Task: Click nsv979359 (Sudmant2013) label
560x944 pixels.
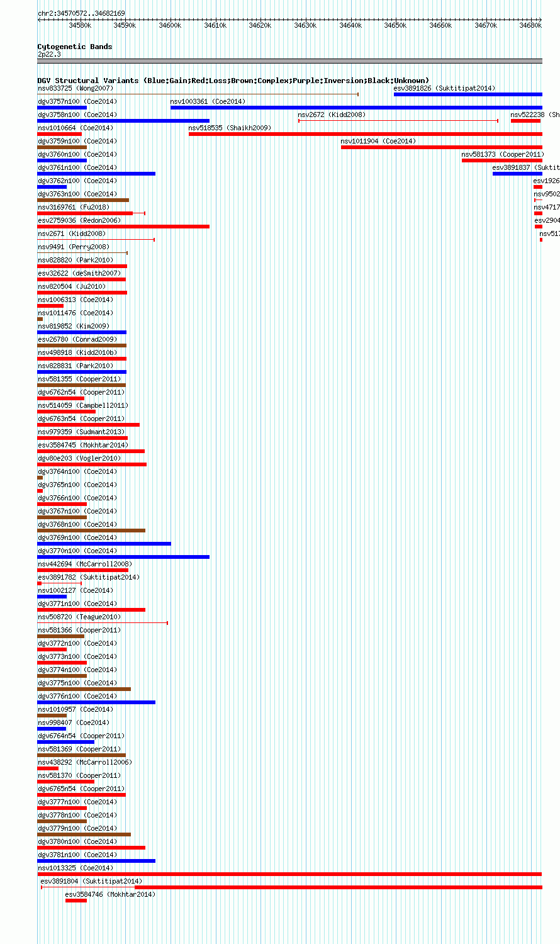Action: click(81, 432)
